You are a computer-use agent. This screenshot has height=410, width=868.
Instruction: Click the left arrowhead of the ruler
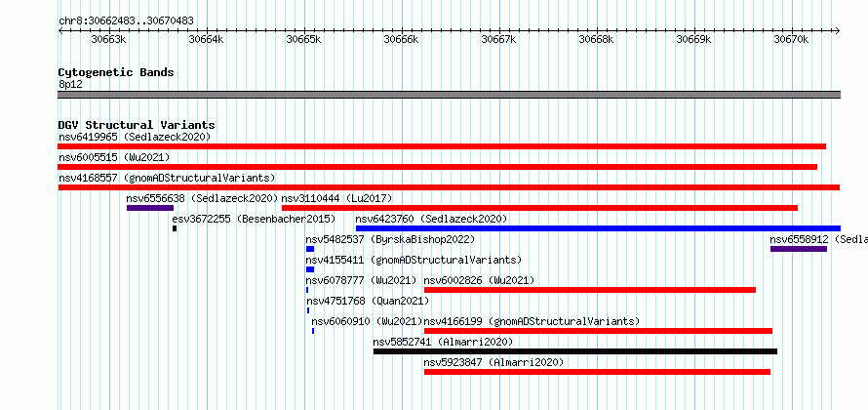[x=60, y=30]
